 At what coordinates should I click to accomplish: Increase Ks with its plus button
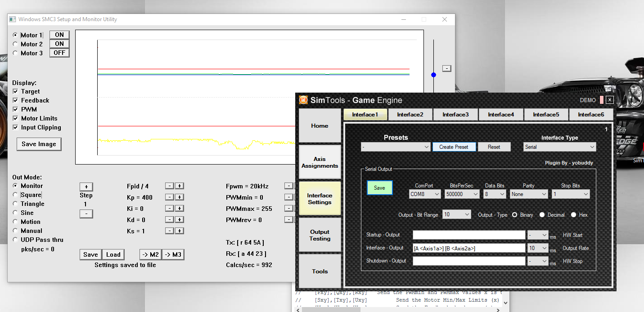(179, 231)
